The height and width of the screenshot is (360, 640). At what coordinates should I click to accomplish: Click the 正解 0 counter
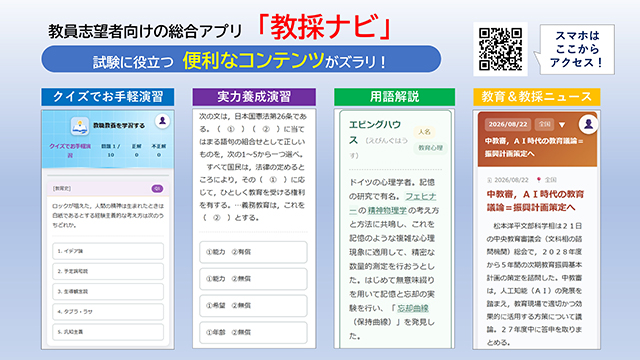tap(136, 150)
